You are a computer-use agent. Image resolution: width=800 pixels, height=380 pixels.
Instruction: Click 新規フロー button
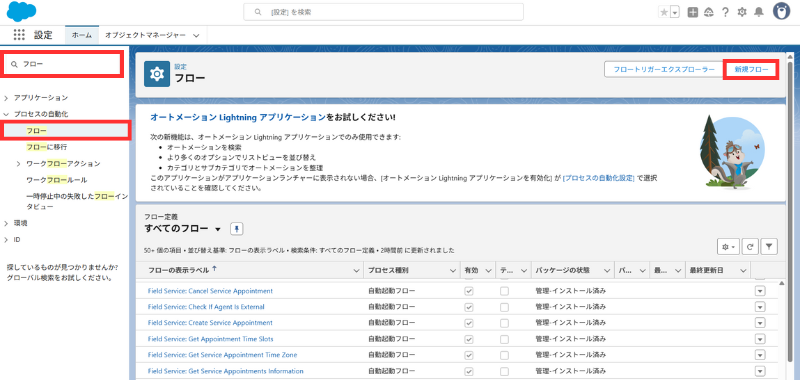(x=751, y=69)
